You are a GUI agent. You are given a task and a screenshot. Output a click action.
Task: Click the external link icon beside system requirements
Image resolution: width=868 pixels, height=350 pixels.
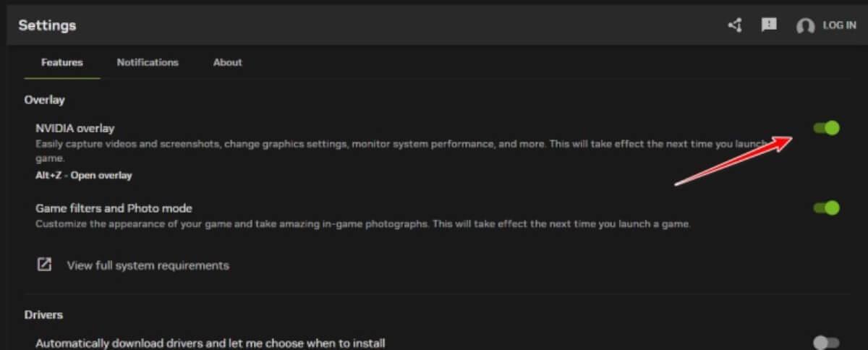click(x=44, y=265)
